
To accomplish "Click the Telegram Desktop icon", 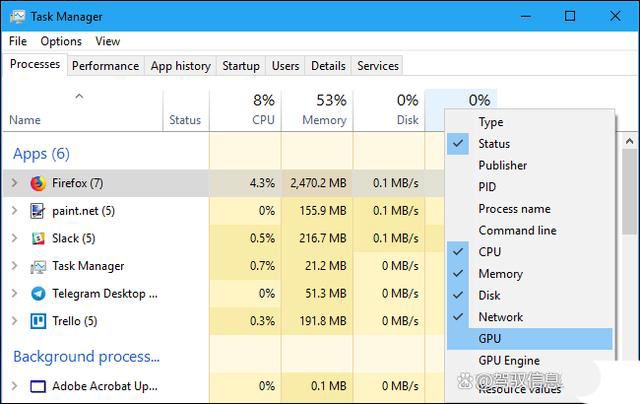I will [38, 294].
